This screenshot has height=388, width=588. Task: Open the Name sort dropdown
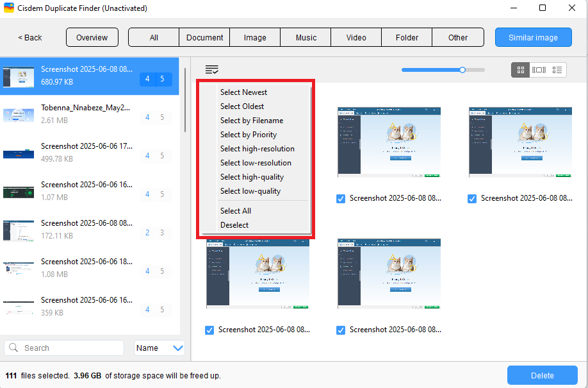(159, 348)
